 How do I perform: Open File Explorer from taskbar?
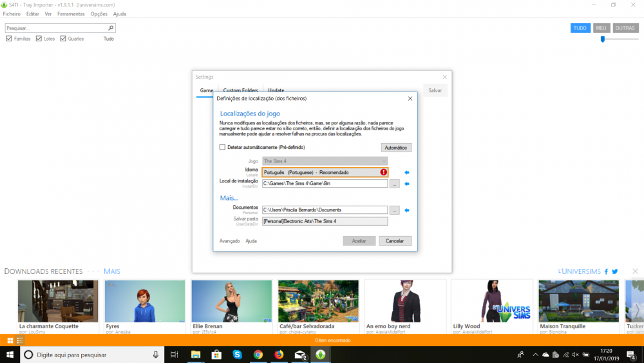pos(196,355)
